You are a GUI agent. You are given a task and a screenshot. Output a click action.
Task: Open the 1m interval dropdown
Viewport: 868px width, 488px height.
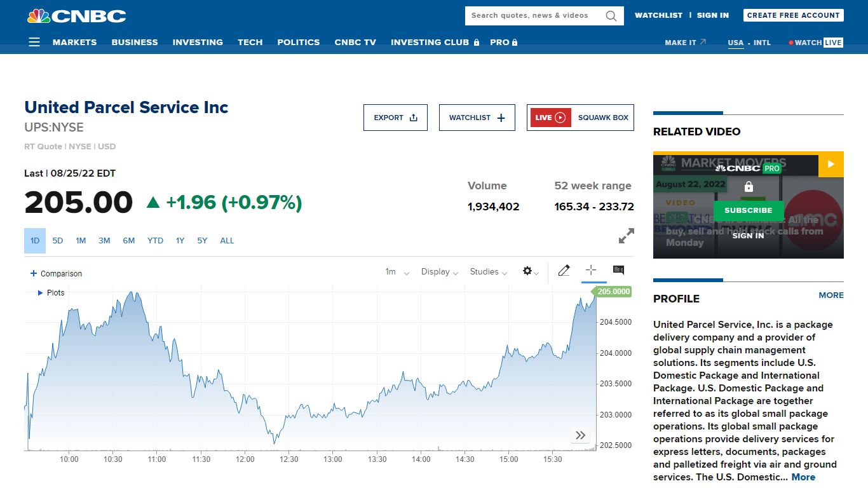pos(397,272)
